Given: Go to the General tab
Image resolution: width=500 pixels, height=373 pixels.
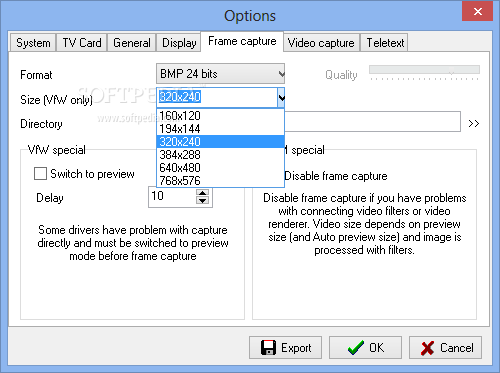Looking at the screenshot, I should [132, 43].
